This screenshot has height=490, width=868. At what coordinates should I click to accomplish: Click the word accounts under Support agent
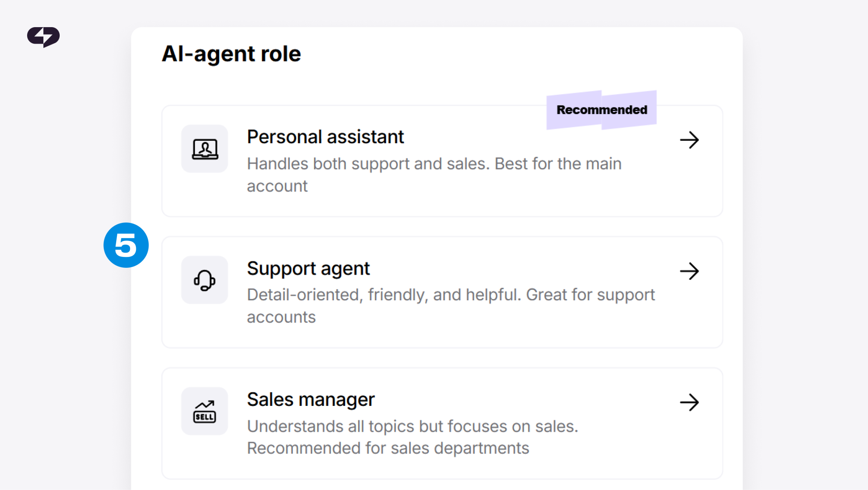(281, 317)
